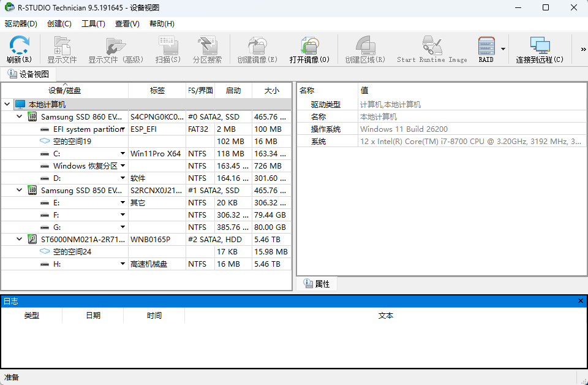Click the 空的空间19 unallocated space icon
The width and height of the screenshot is (588, 385).
[45, 141]
